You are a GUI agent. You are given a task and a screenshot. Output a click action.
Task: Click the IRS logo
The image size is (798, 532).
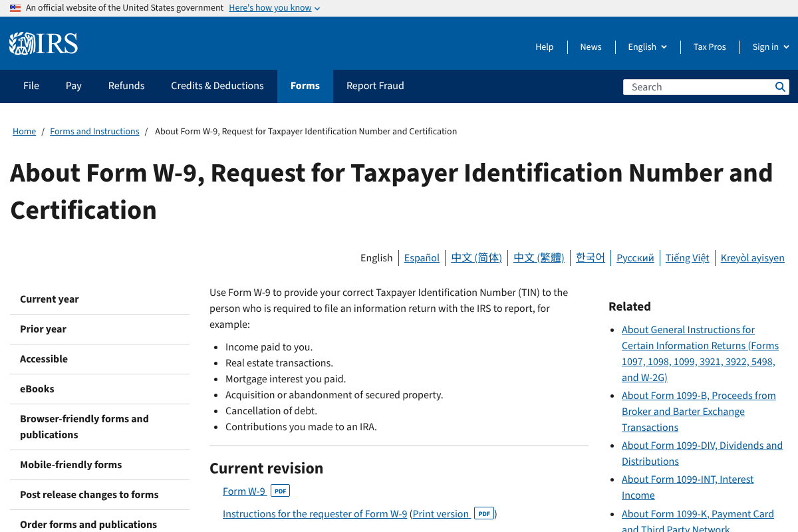[43, 44]
